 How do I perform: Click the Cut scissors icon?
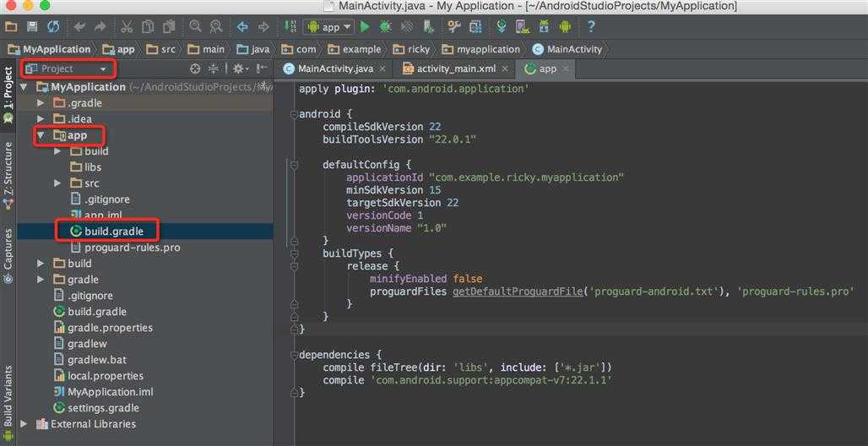pos(127,26)
